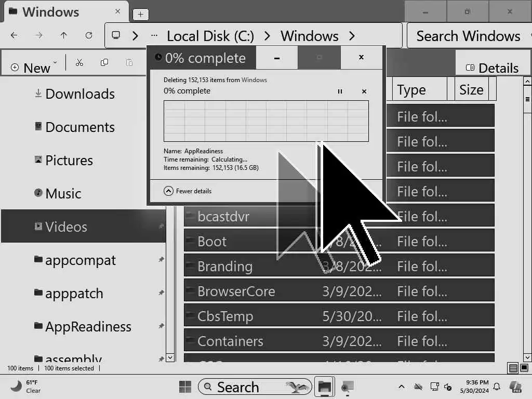Go back using the Back arrow
The height and width of the screenshot is (399, 532).
click(14, 35)
